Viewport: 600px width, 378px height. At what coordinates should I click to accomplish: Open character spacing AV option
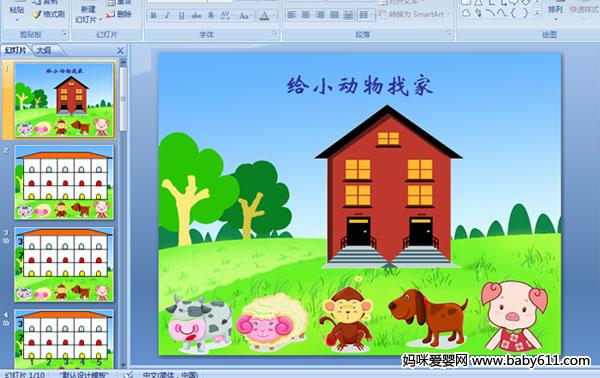225,15
